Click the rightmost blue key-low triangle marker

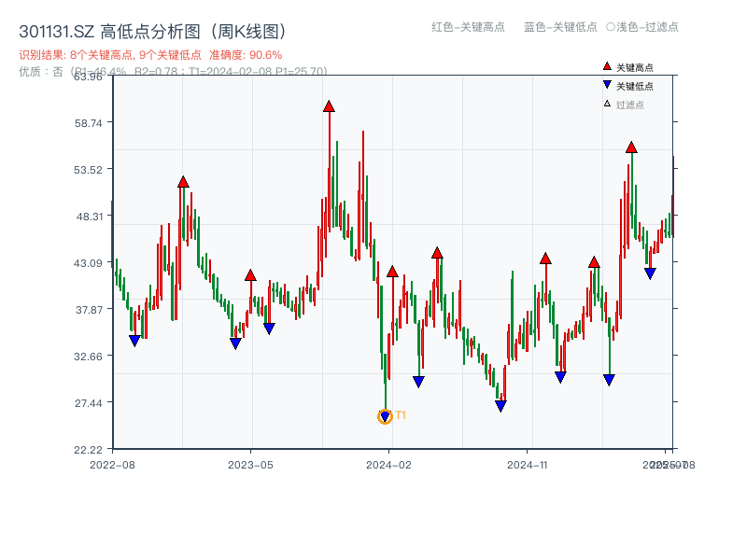tap(651, 273)
